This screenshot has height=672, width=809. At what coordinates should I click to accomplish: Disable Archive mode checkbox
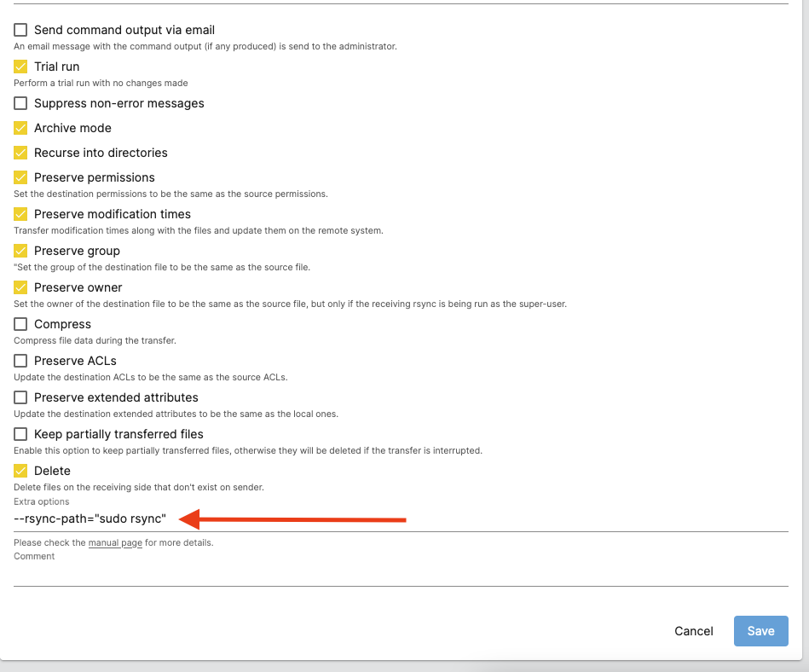pyautogui.click(x=20, y=128)
